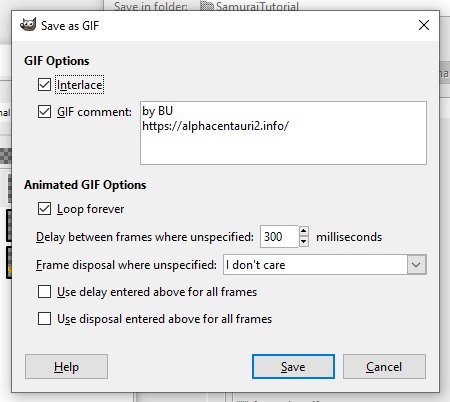The image size is (450, 402).
Task: Click the delay value field showing 300
Action: click(279, 237)
